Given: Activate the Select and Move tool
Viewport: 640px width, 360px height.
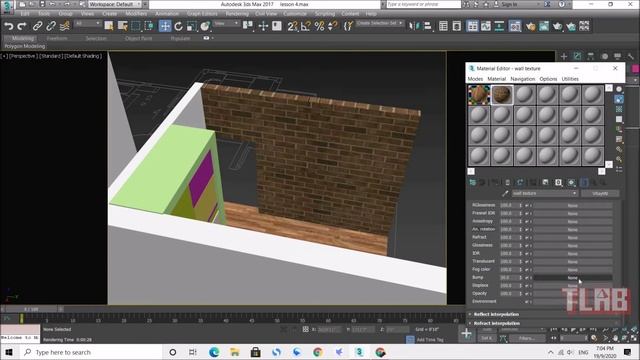Looking at the screenshot, I should click(x=165, y=26).
